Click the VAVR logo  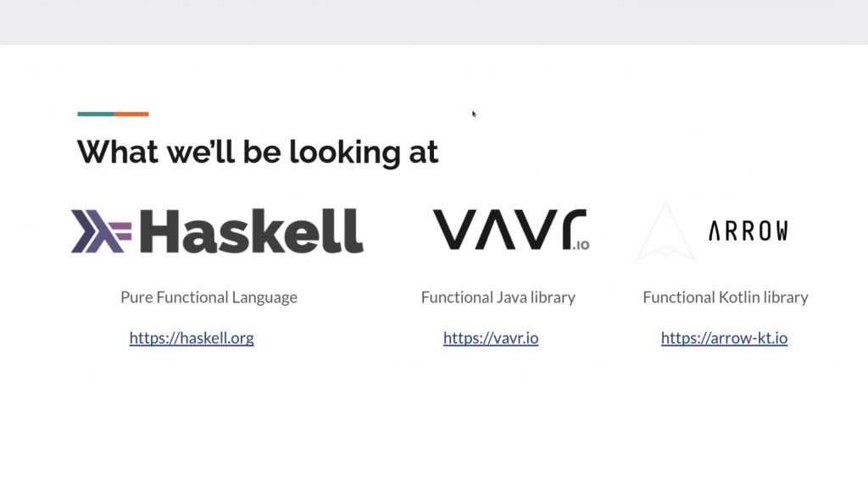(x=511, y=230)
